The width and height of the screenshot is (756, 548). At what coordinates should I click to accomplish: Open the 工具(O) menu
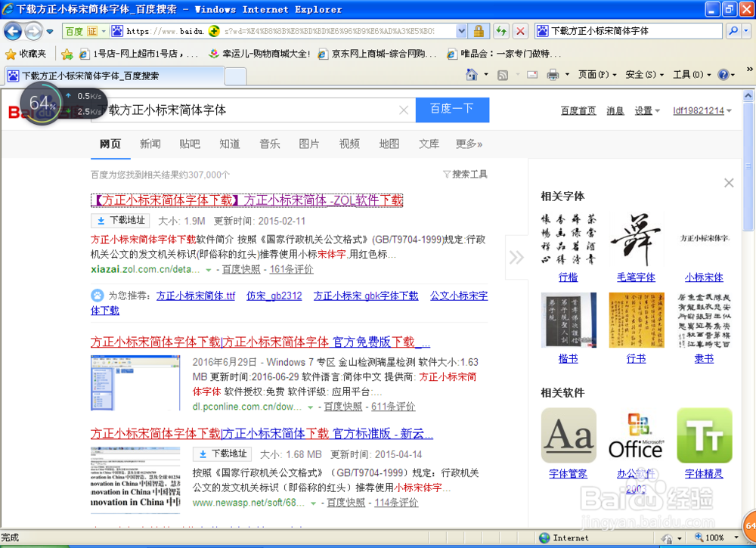(692, 75)
